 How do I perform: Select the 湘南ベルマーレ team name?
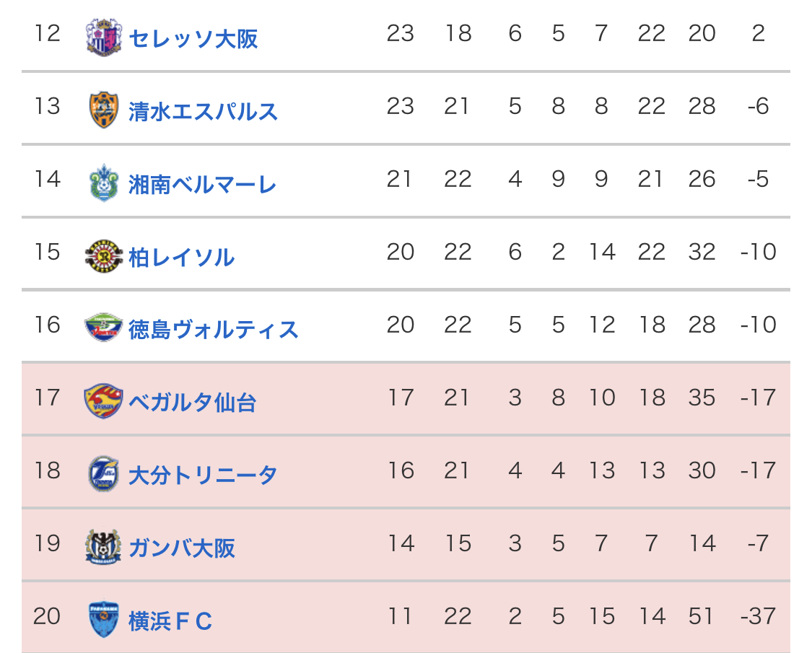coord(203,184)
